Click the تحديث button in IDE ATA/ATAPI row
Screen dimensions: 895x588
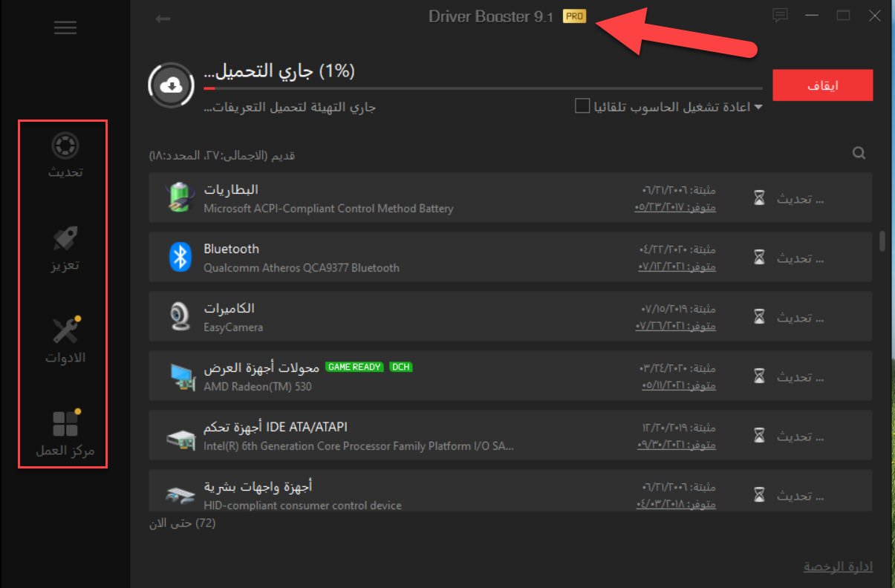point(801,436)
